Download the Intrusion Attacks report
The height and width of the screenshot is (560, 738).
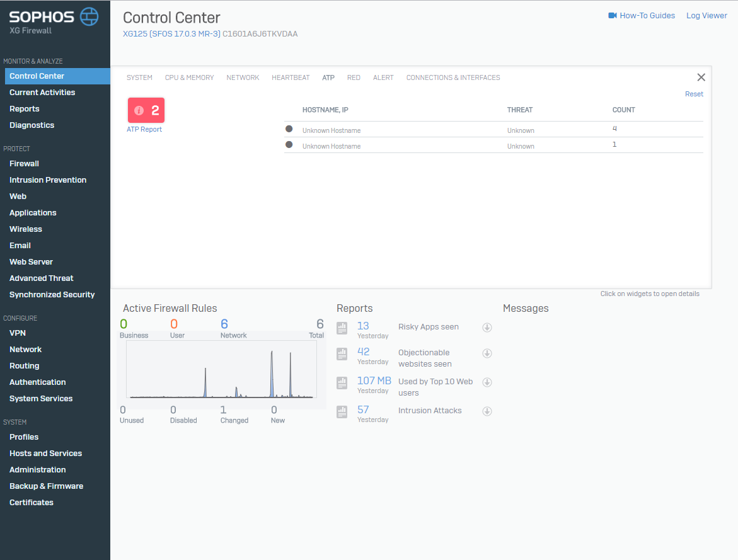pos(487,411)
